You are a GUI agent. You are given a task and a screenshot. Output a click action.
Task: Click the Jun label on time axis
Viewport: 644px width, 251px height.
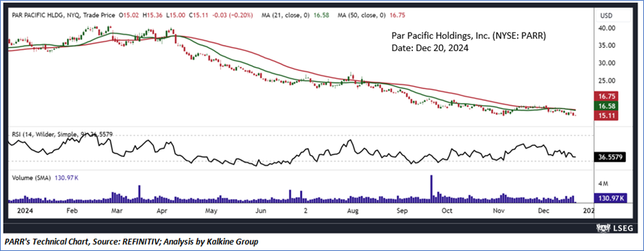click(x=261, y=211)
